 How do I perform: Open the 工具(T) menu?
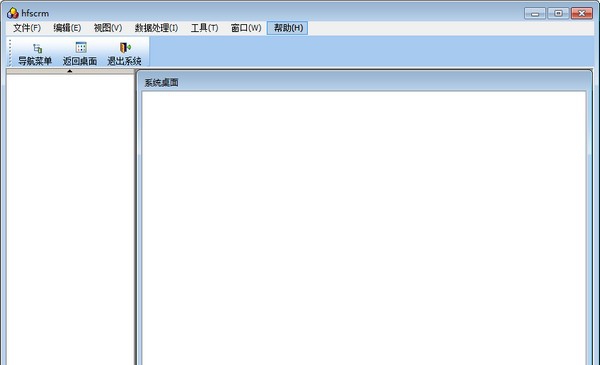point(204,28)
